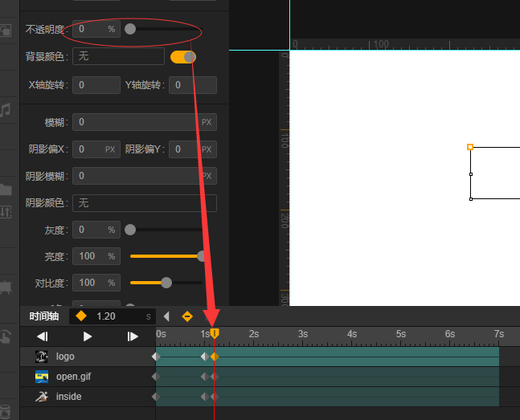
Task: Select open.gif keyframe at 1s
Action: [x=205, y=377]
